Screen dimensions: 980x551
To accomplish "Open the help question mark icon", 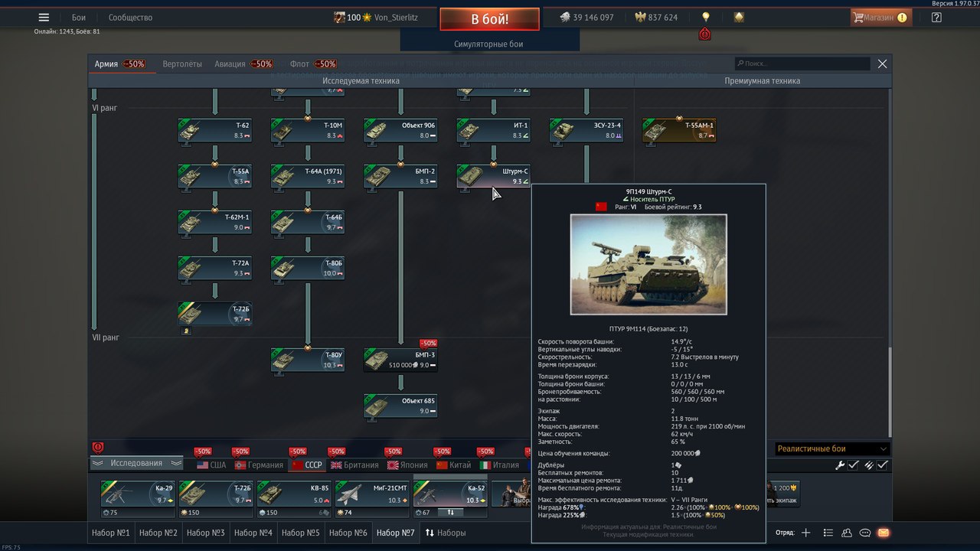I will tap(936, 17).
